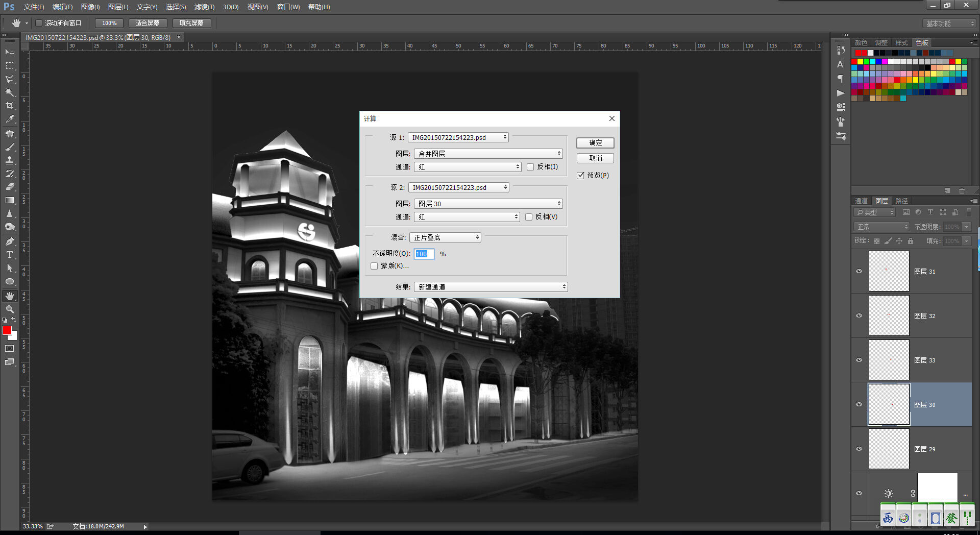Click delete swatch trash icon
Viewport: 980px width, 535px height.
[x=962, y=190]
